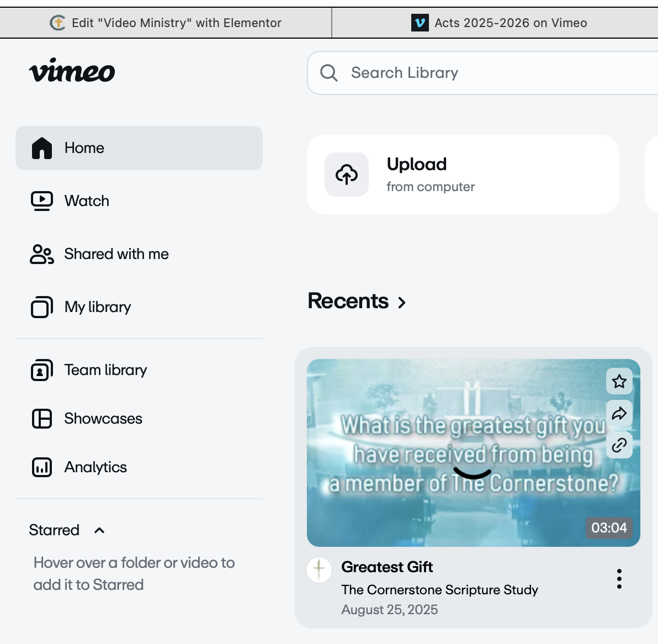Image resolution: width=658 pixels, height=644 pixels.
Task: Click the 03:04 duration badge
Action: pos(609,527)
